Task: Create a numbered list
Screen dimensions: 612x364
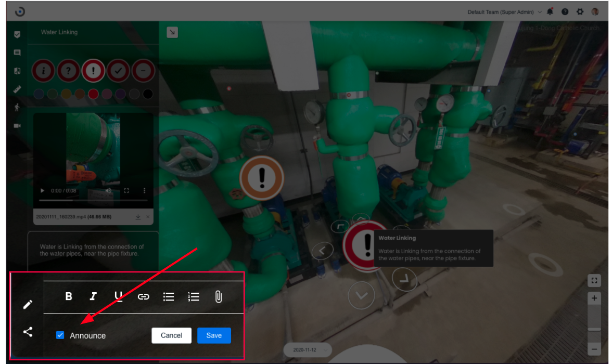Action: click(194, 297)
